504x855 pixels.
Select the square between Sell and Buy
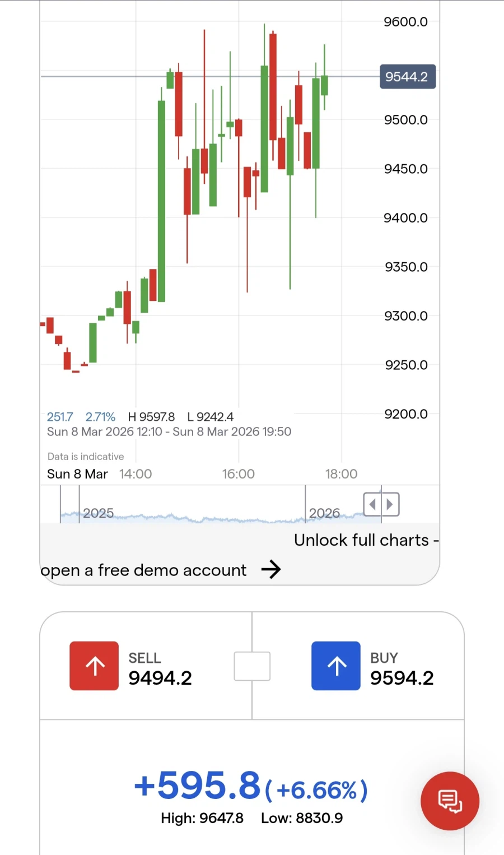tap(252, 666)
